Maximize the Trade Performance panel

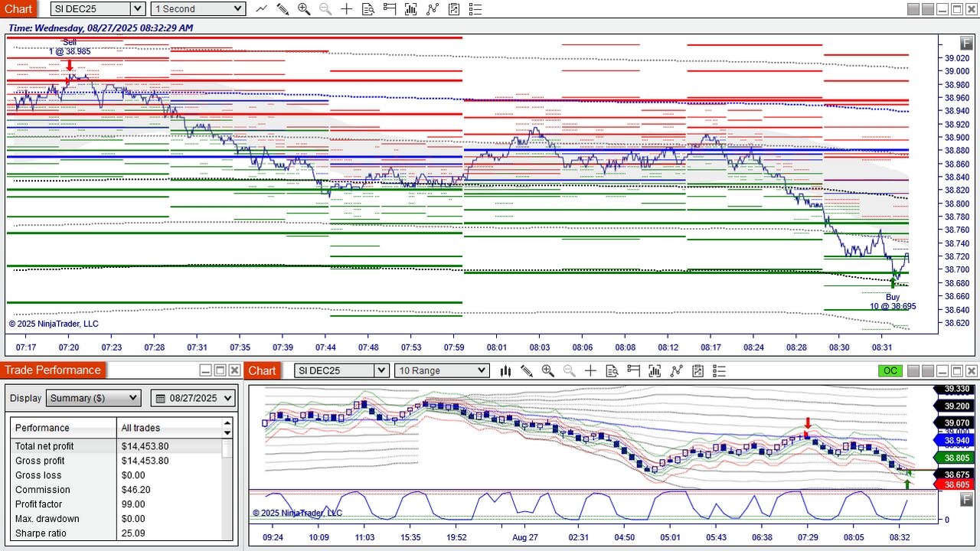coord(220,370)
